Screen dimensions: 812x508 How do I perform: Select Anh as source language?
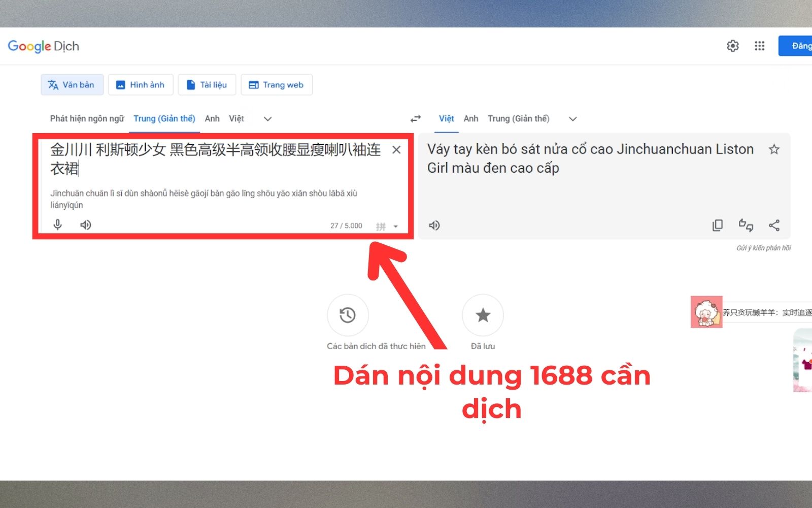212,118
